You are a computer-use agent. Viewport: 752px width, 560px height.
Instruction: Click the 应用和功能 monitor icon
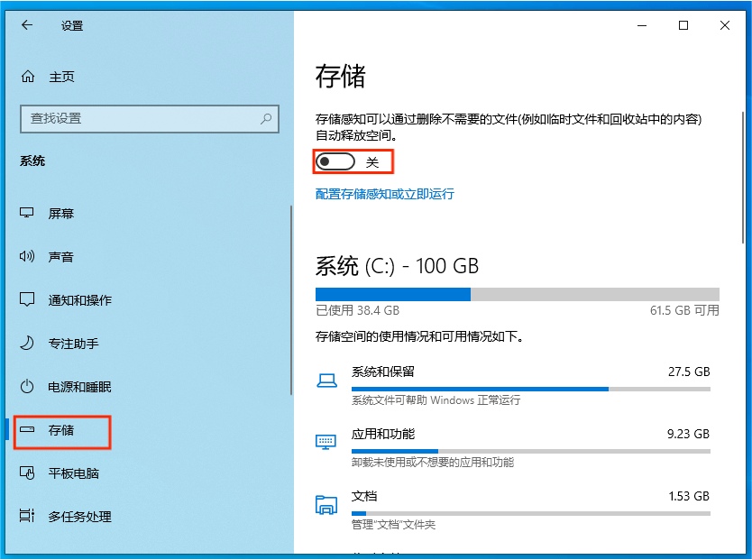coord(326,441)
